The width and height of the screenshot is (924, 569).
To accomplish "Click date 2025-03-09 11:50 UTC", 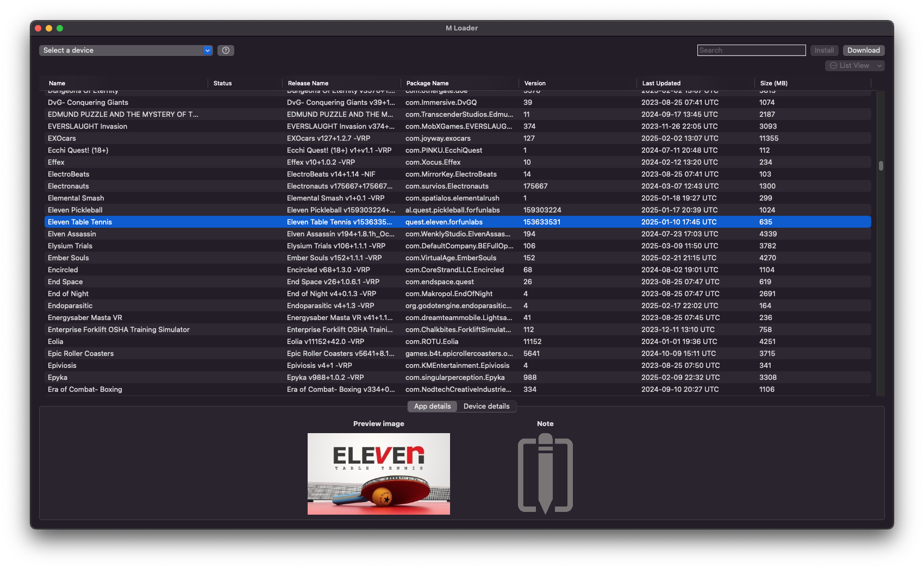I will pos(679,246).
